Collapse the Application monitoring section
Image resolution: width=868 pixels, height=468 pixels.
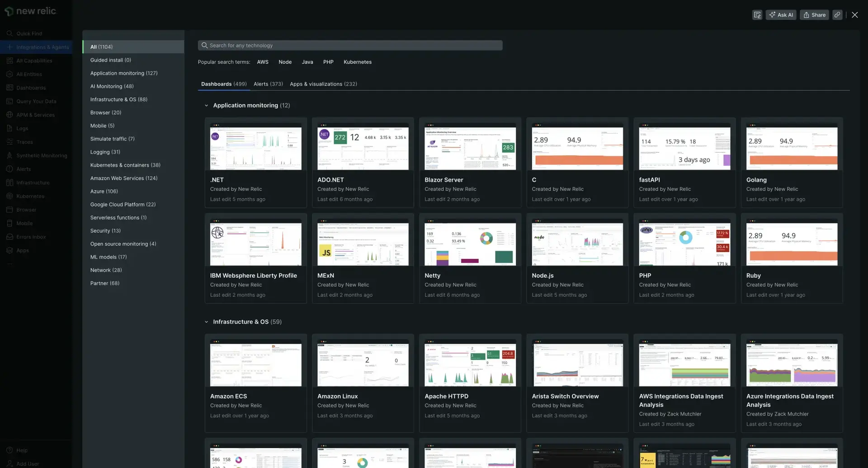pyautogui.click(x=206, y=106)
